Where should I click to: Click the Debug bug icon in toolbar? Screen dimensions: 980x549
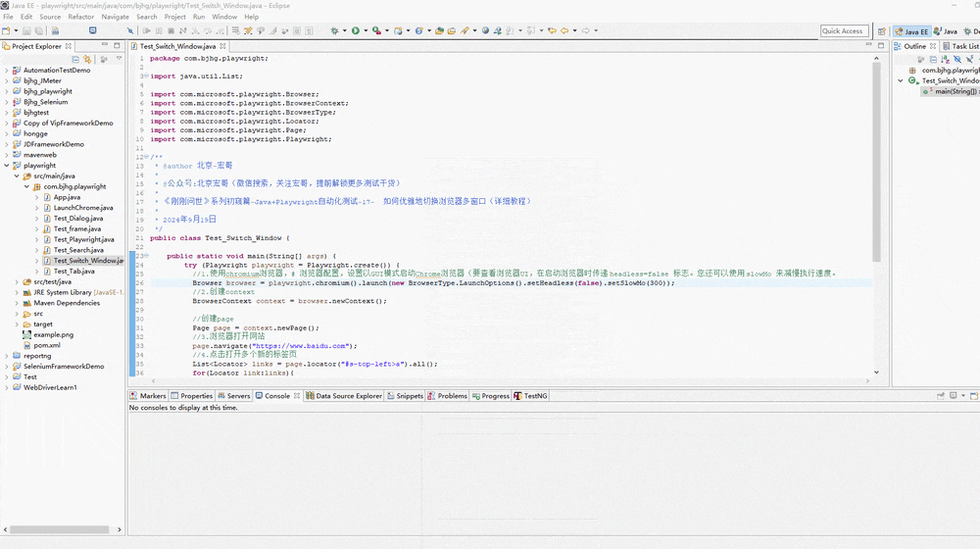334,30
